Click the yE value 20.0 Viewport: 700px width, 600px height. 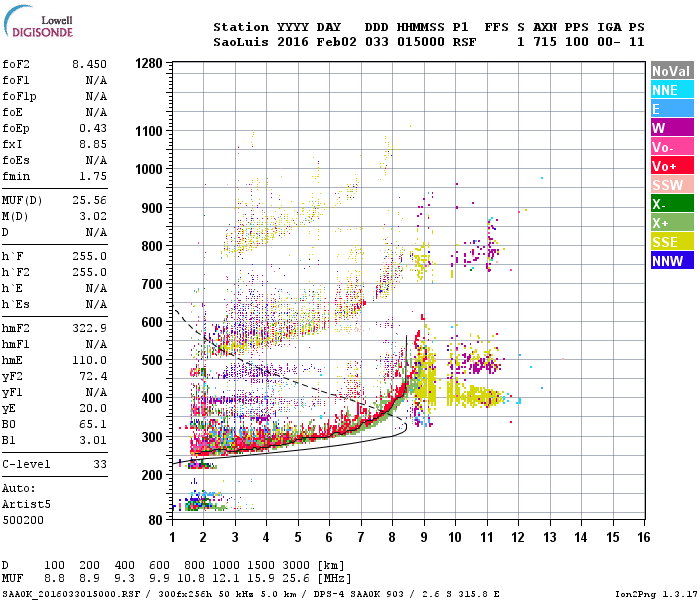[93, 408]
